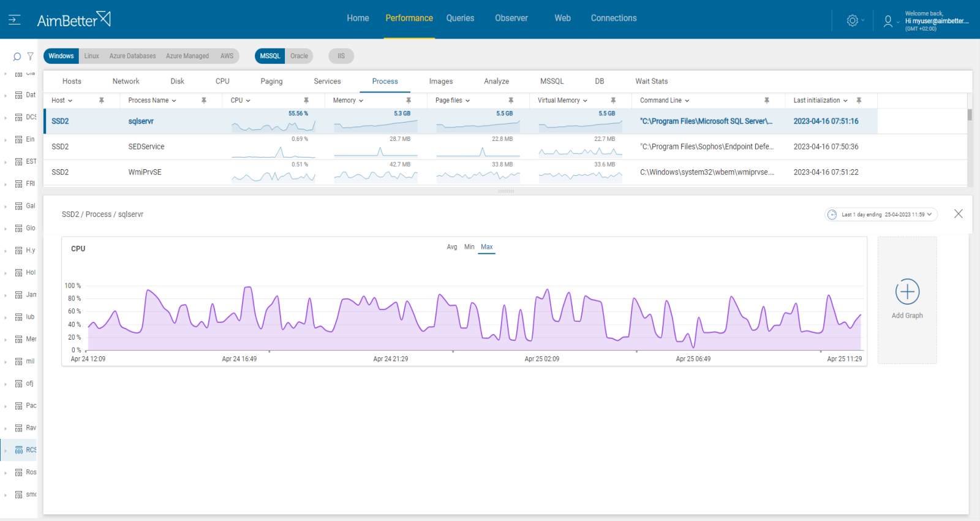This screenshot has height=521, width=980.
Task: Click the sidebar filter funnel icon
Action: [x=30, y=56]
